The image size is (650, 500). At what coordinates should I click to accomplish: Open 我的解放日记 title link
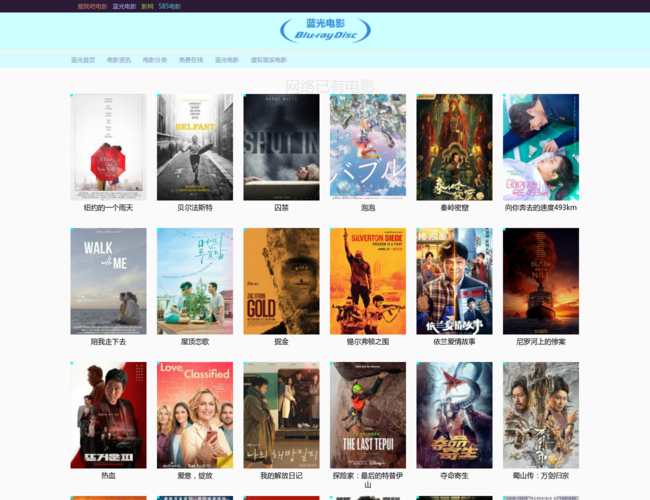(x=281, y=476)
